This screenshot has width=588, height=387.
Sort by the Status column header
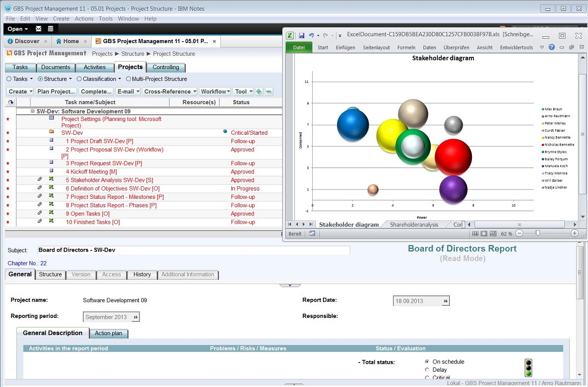click(x=241, y=102)
